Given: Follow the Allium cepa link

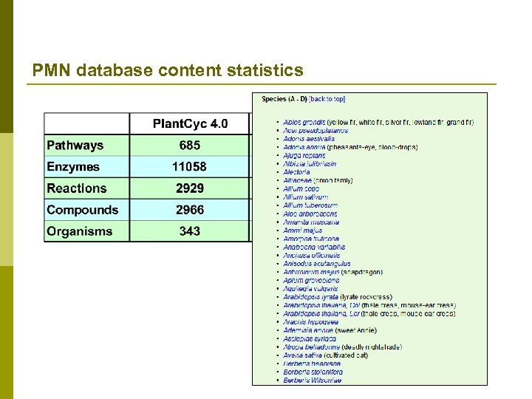Looking at the screenshot, I should coord(301,188).
